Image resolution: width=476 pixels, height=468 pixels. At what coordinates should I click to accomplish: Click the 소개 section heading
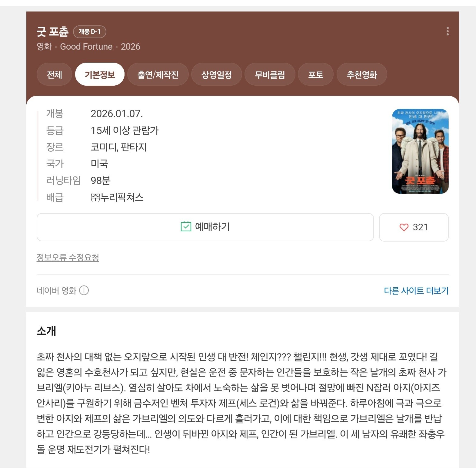click(x=46, y=331)
